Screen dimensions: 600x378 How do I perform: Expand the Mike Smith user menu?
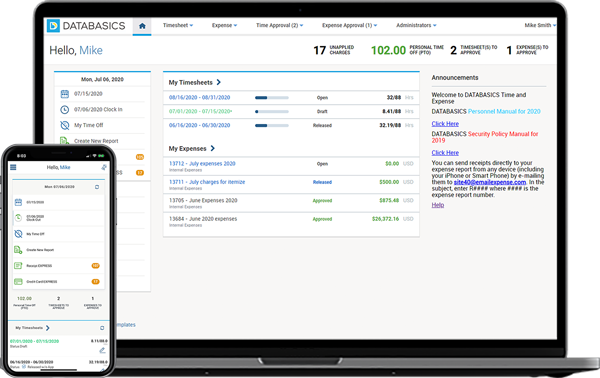[x=540, y=25]
